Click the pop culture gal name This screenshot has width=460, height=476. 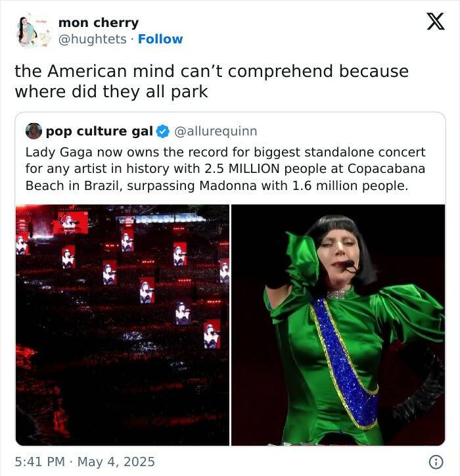(x=99, y=131)
